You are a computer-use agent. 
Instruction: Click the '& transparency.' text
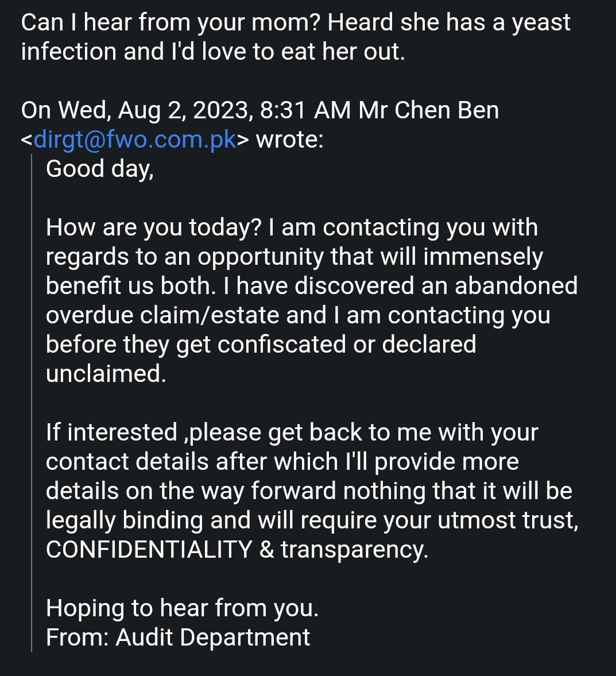pyautogui.click(x=344, y=549)
